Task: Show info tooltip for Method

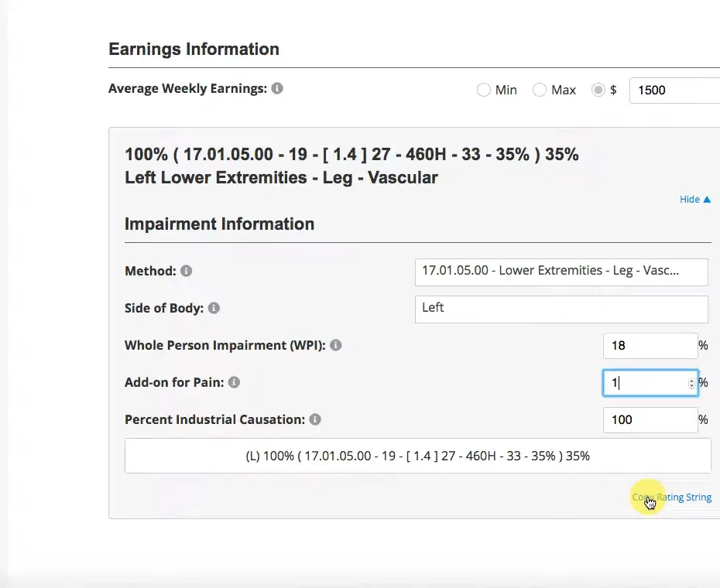Action: (186, 271)
